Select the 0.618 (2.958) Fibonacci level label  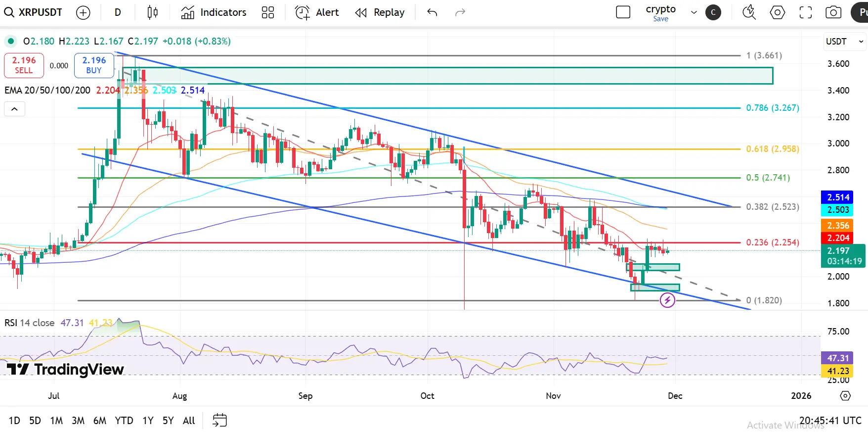(773, 149)
